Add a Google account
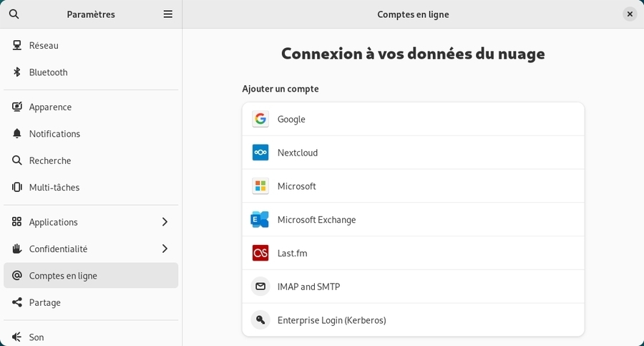This screenshot has height=346, width=644. pos(413,119)
